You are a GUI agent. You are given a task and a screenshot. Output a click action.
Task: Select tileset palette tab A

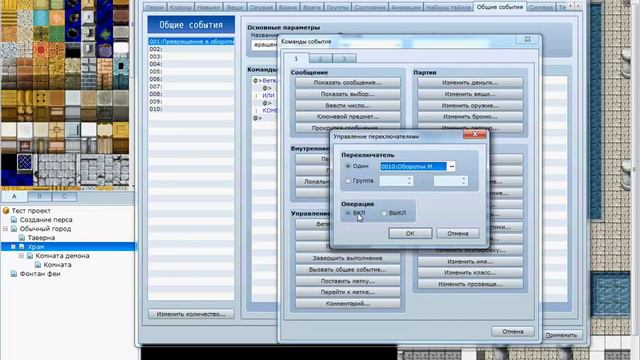point(14,196)
